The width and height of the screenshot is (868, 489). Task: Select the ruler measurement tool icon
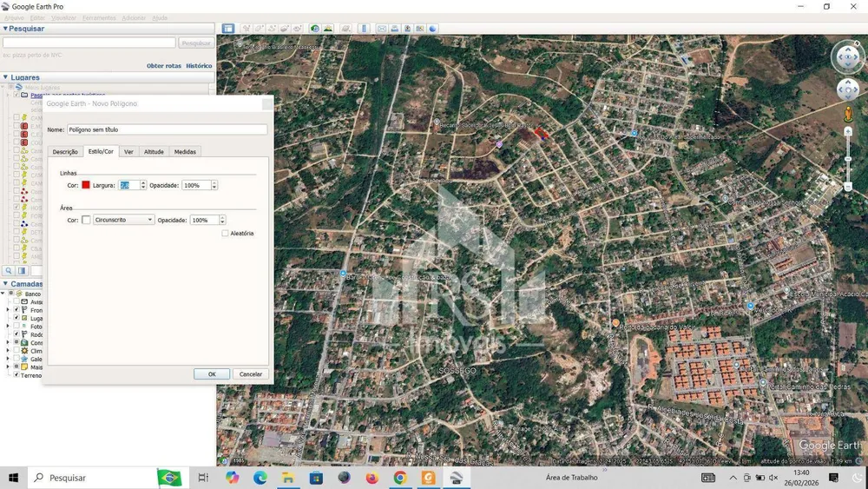pyautogui.click(x=364, y=29)
